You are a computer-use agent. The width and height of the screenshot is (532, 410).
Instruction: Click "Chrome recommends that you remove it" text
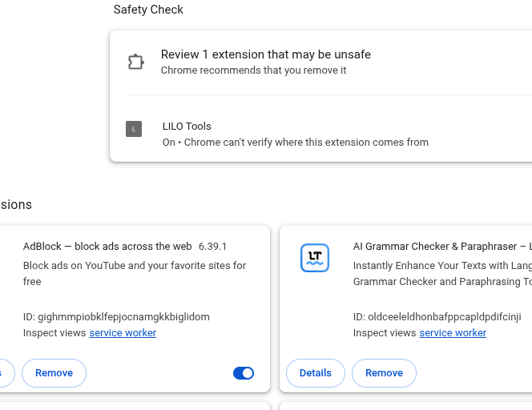(253, 70)
